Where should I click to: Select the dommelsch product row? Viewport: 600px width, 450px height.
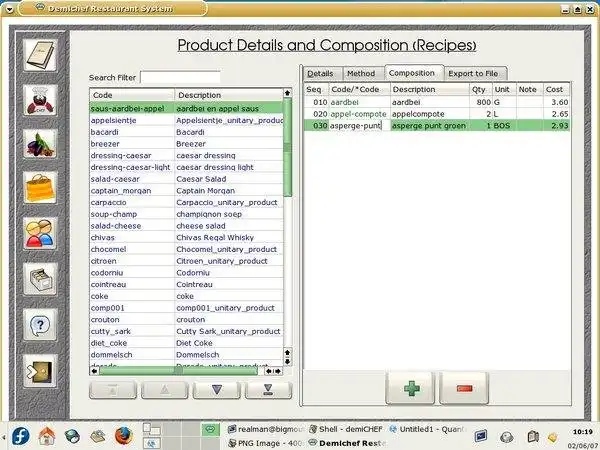coord(187,355)
